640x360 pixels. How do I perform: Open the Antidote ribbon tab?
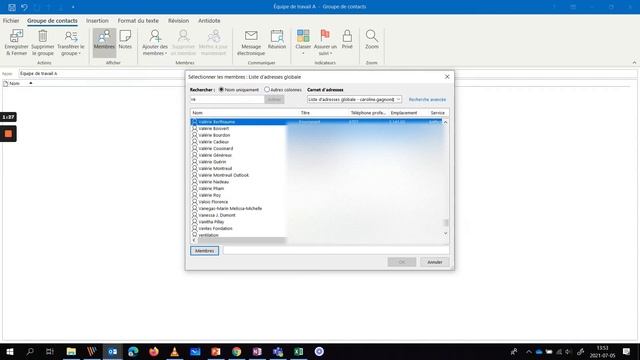209,20
